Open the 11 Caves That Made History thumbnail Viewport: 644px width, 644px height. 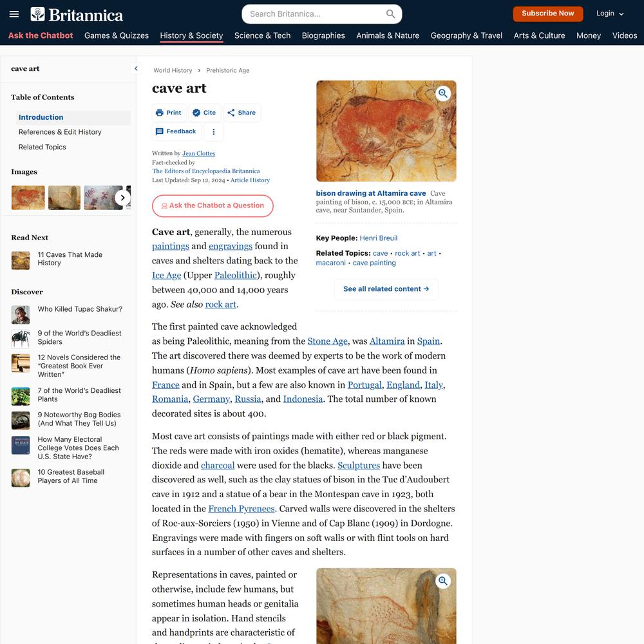click(x=21, y=260)
